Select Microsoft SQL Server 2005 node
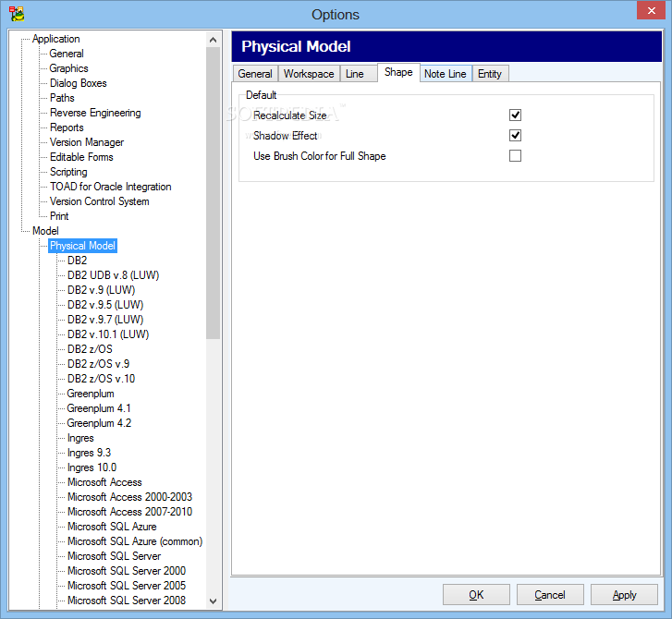The image size is (672, 619). (x=127, y=586)
